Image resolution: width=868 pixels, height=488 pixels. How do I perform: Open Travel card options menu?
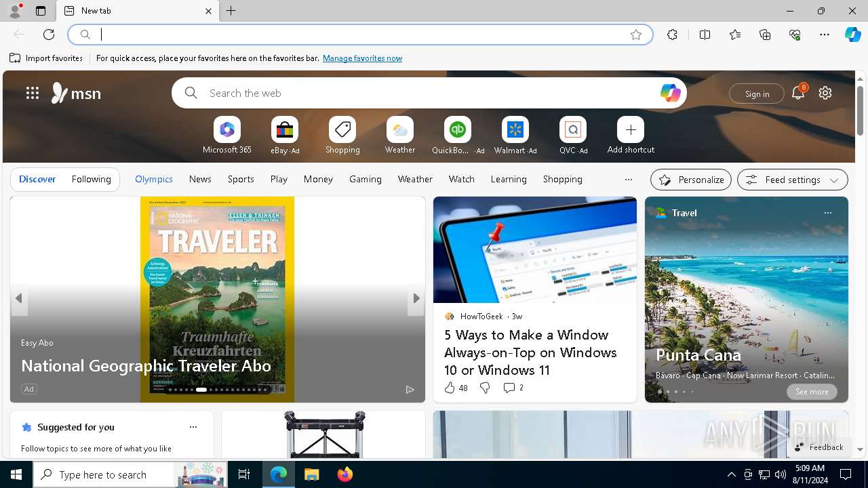pos(827,213)
